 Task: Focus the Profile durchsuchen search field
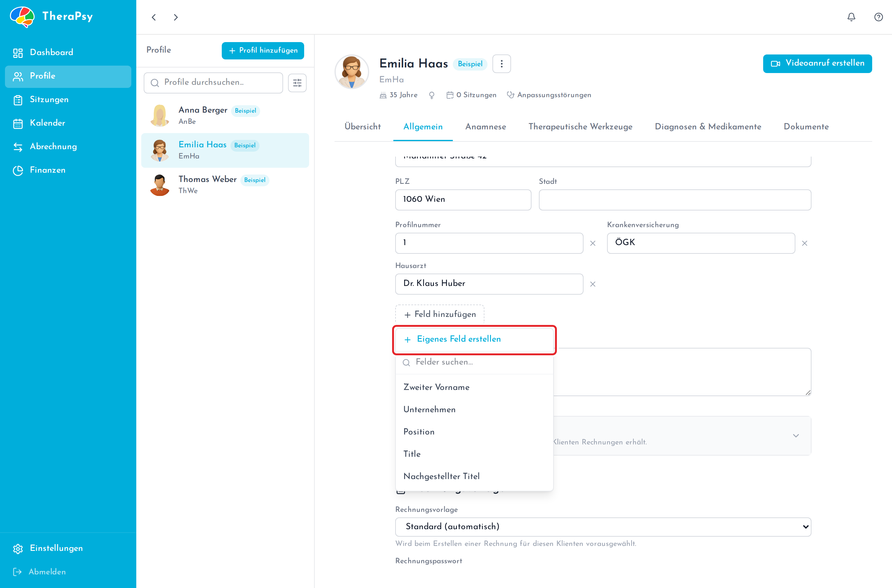tap(213, 83)
